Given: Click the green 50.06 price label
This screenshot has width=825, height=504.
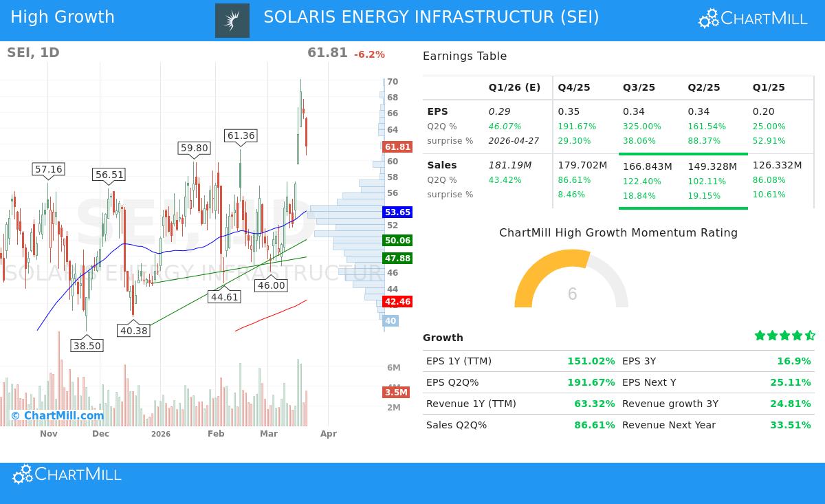Looking at the screenshot, I should click(x=397, y=241).
